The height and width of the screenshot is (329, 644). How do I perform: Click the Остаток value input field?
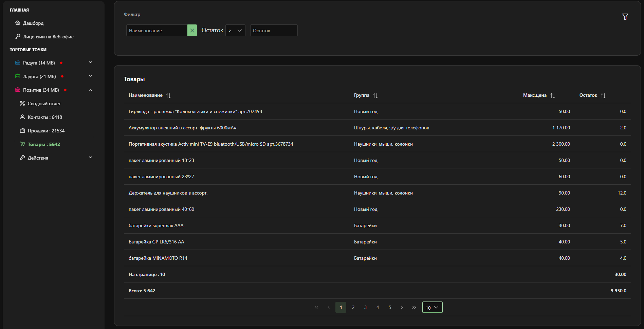click(x=274, y=31)
